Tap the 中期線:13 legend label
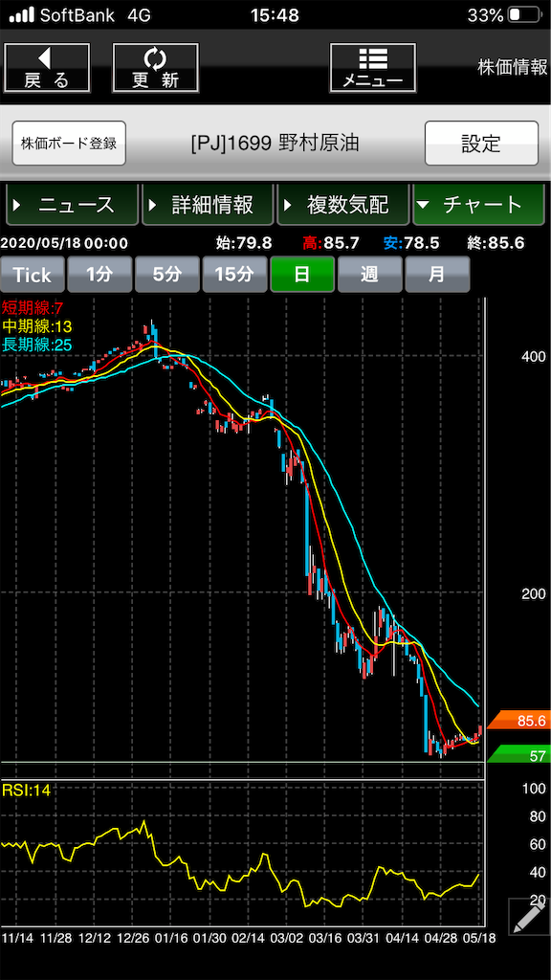This screenshot has height=980, width=551. click(37, 325)
